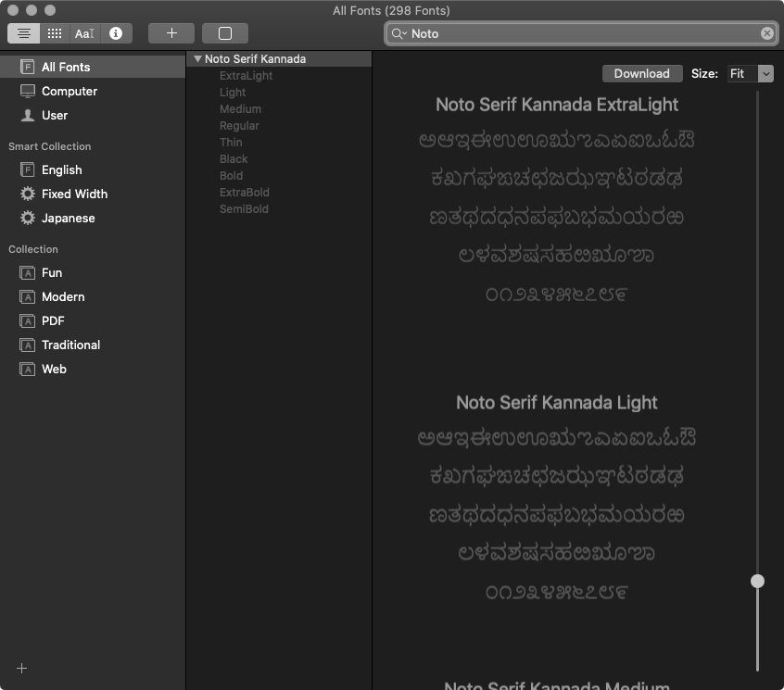This screenshot has width=784, height=690.
Task: Select All Fonts in sidebar
Action: click(93, 67)
